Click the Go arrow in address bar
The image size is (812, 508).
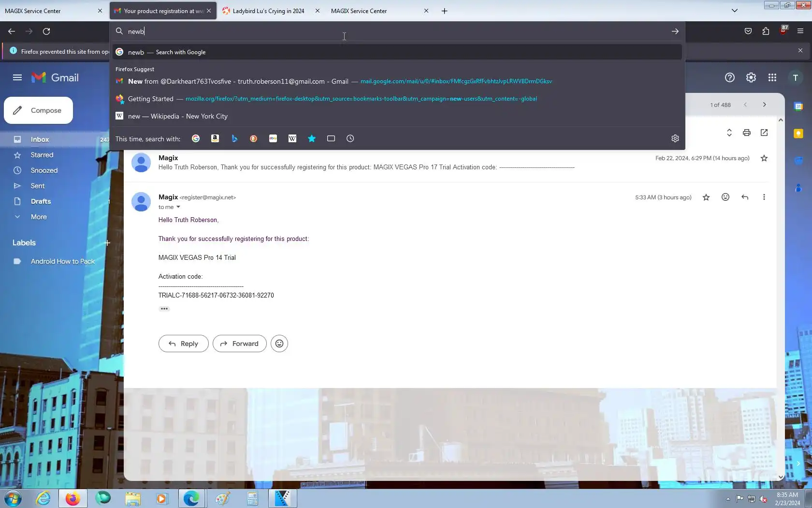(x=675, y=31)
